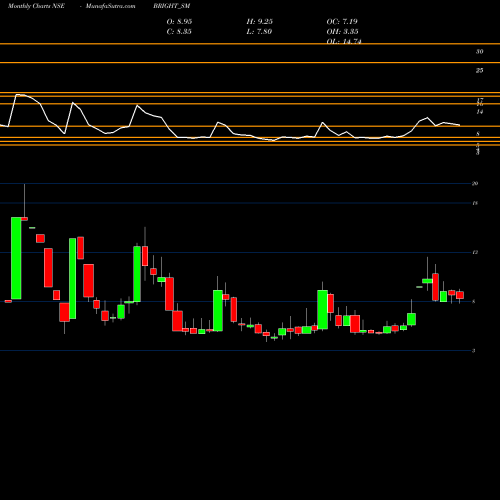Click the close value "C: 8.35"
Viewport: 500px width, 500px height.
[x=179, y=32]
